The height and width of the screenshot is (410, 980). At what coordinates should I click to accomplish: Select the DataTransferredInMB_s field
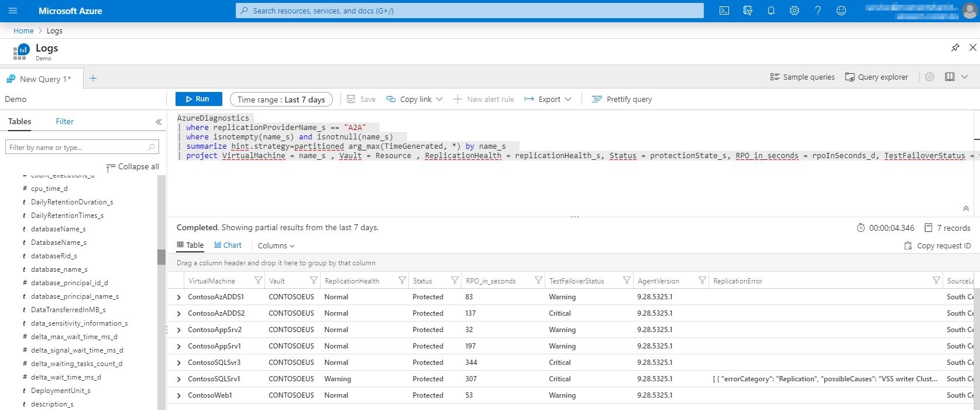(x=68, y=310)
